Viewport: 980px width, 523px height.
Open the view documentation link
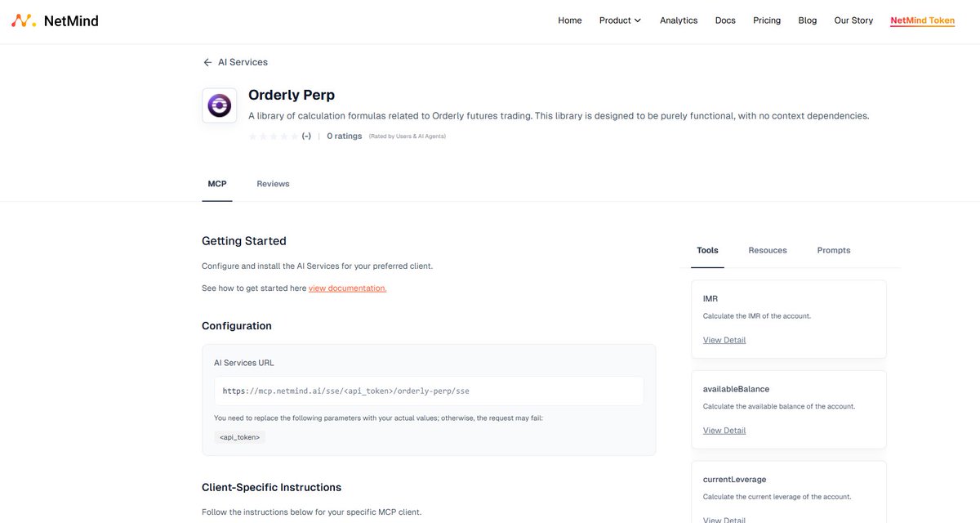pyautogui.click(x=347, y=288)
